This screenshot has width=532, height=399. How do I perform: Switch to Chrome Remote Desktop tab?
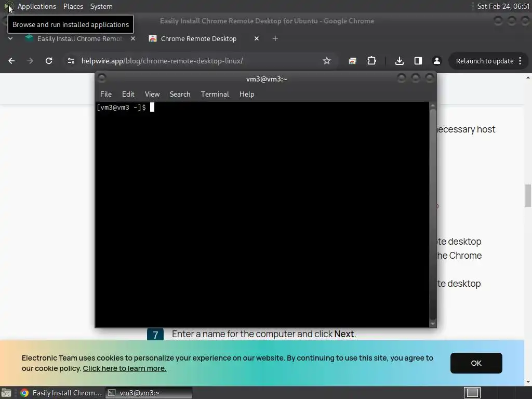[198, 38]
